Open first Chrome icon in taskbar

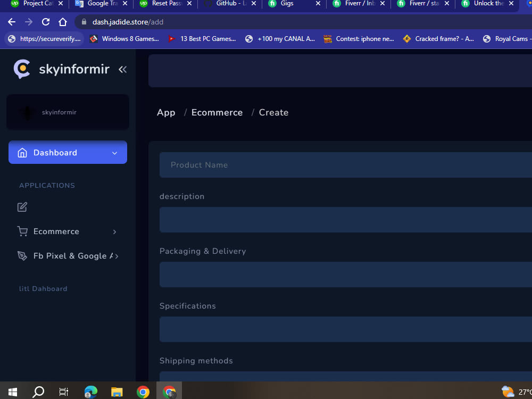coord(143,392)
